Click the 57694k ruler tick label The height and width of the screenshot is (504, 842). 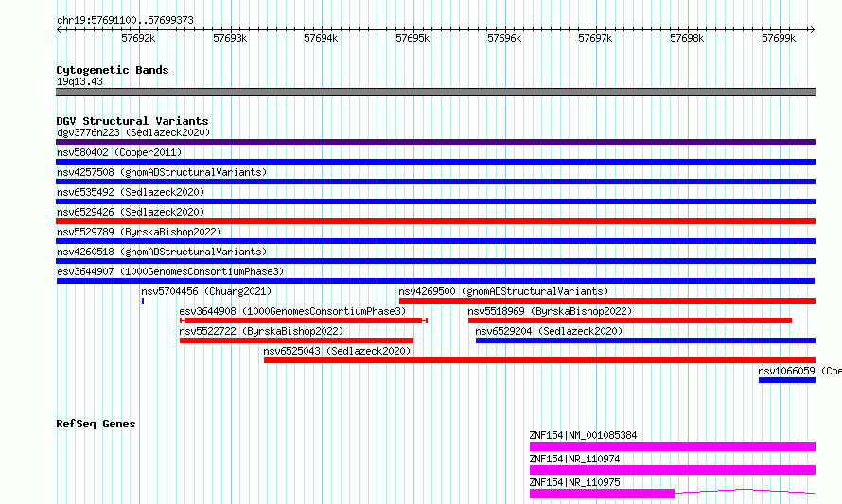(x=321, y=38)
